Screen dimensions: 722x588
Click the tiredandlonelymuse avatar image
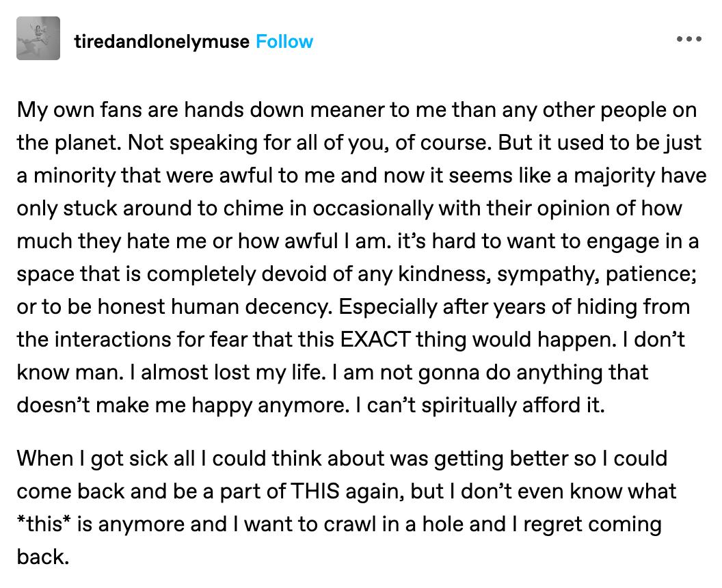click(x=38, y=39)
